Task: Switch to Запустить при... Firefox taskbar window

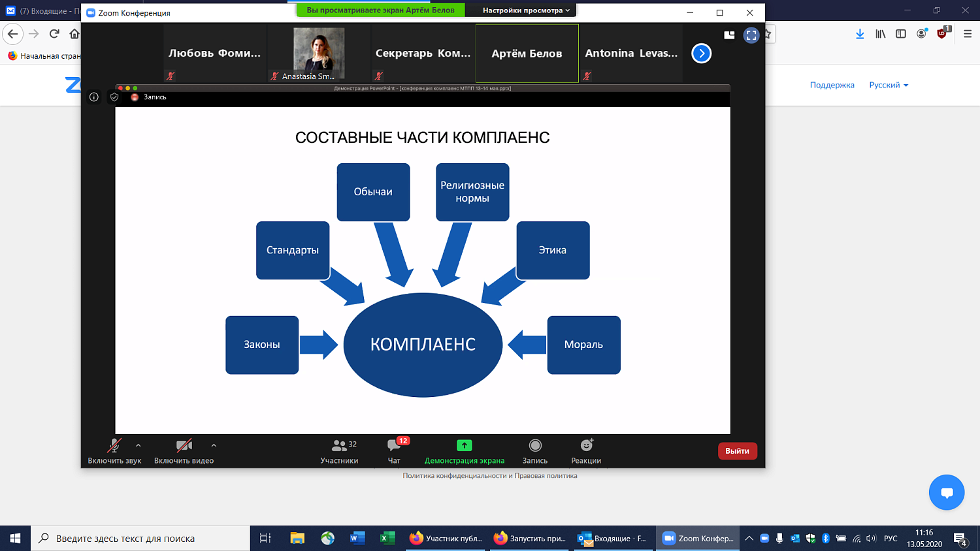Action: click(530, 538)
